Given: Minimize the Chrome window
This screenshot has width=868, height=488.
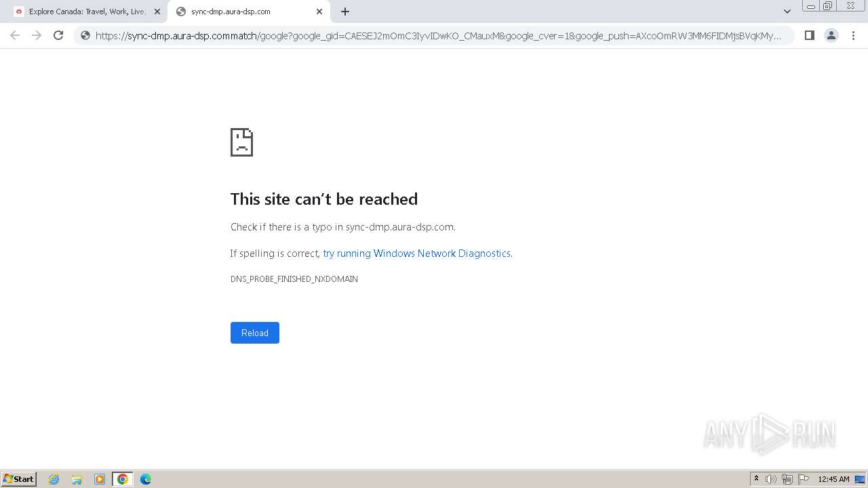Looking at the screenshot, I should 811,6.
